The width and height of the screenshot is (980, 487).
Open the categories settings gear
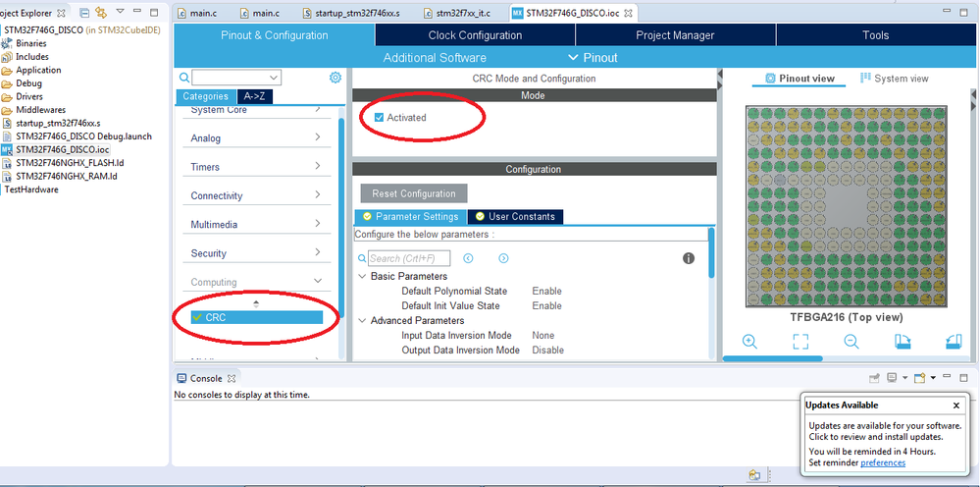click(x=335, y=78)
